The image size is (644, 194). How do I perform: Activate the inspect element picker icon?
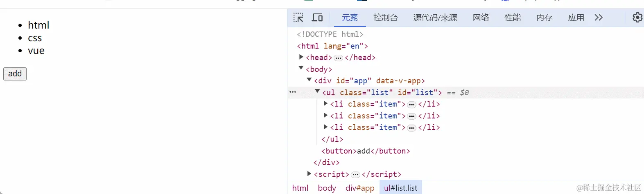tap(298, 18)
